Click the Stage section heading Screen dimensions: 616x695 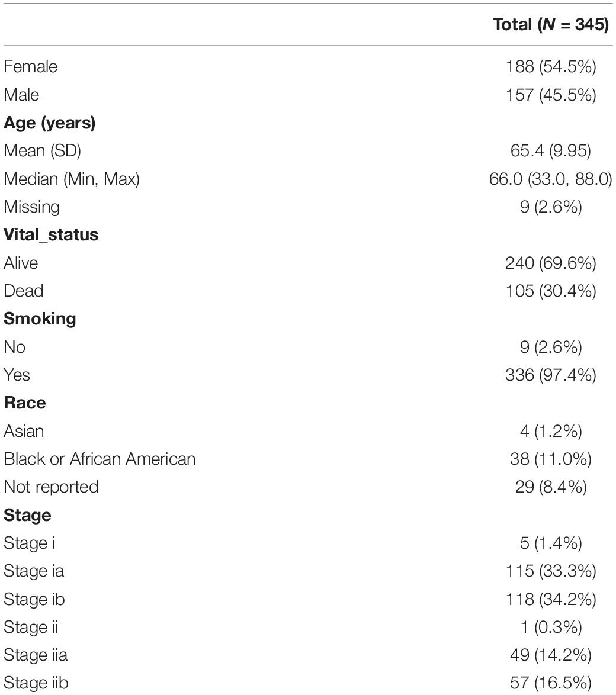point(27,516)
